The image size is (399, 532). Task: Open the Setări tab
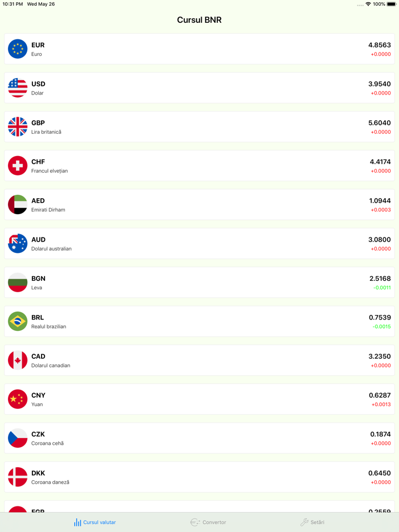click(x=312, y=522)
